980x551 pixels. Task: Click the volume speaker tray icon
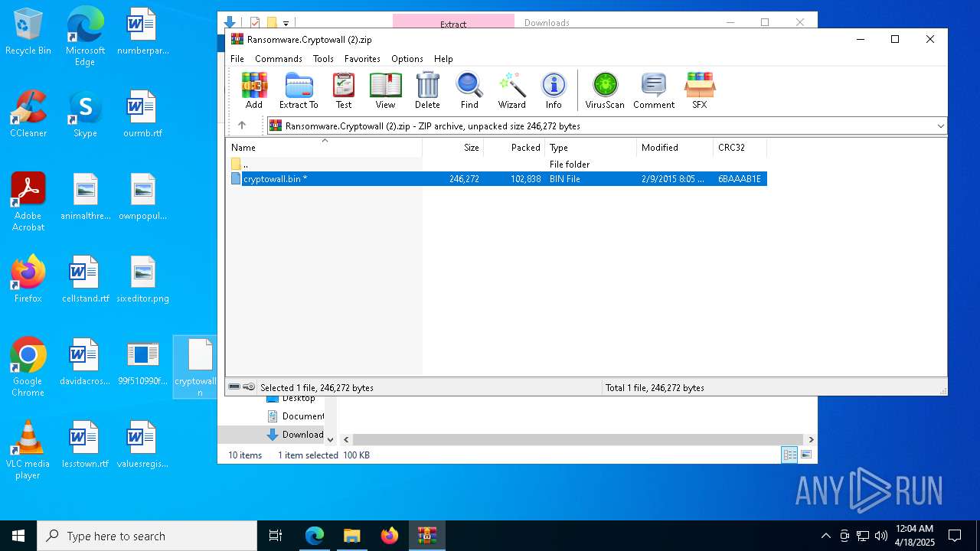[881, 536]
